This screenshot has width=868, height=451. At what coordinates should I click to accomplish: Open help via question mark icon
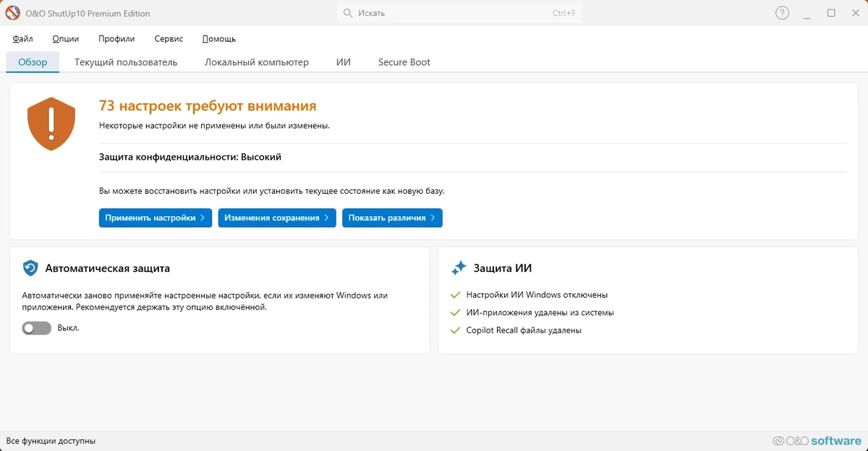[x=782, y=13]
